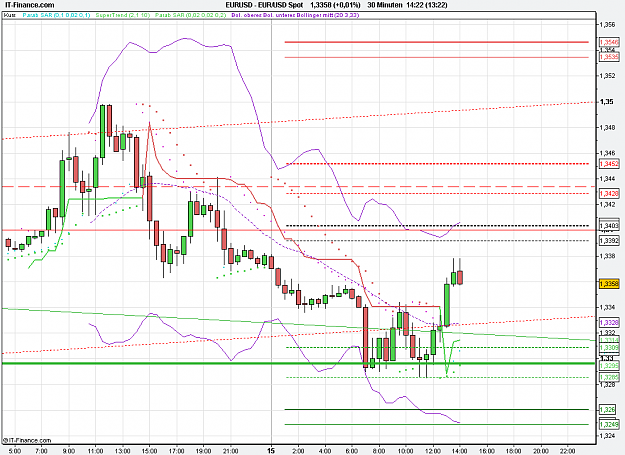Screen dimensions: 625x455
Task: Click the 22:00 time axis label
Action: (568, 451)
